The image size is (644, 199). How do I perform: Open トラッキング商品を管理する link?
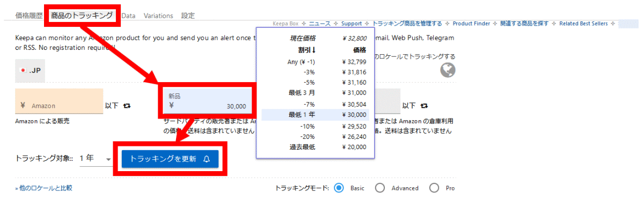pyautogui.click(x=407, y=24)
